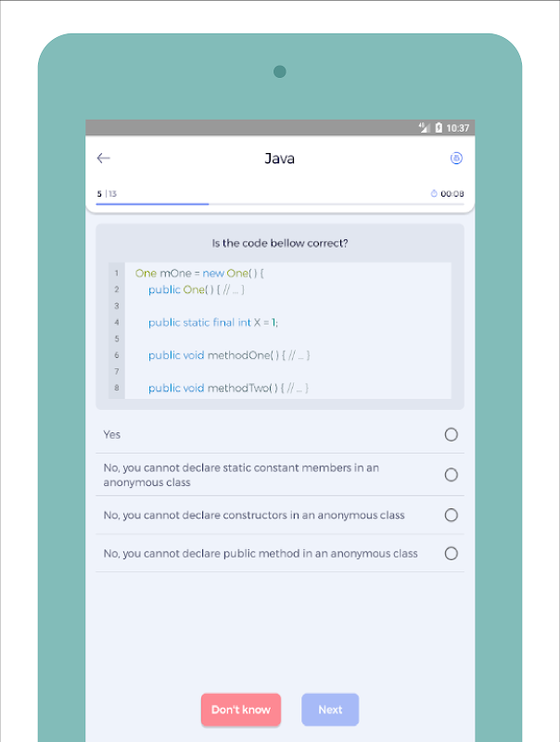The height and width of the screenshot is (742, 560).
Task: Tap the timer clock icon
Action: point(434,193)
